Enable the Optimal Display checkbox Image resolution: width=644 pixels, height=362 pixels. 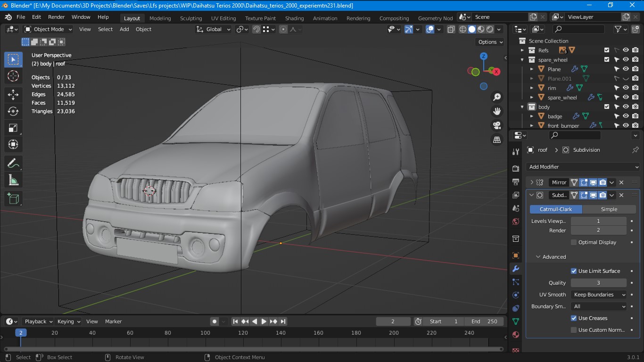(x=574, y=242)
